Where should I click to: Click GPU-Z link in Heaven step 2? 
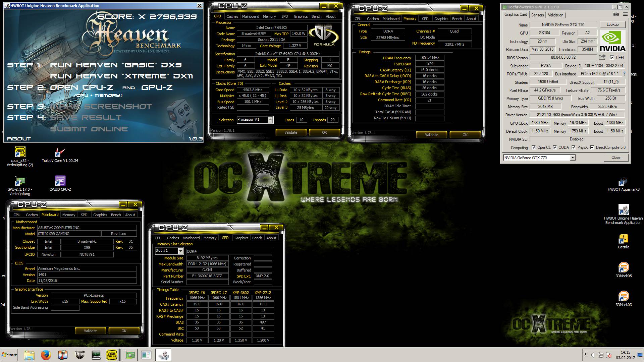coord(157,87)
